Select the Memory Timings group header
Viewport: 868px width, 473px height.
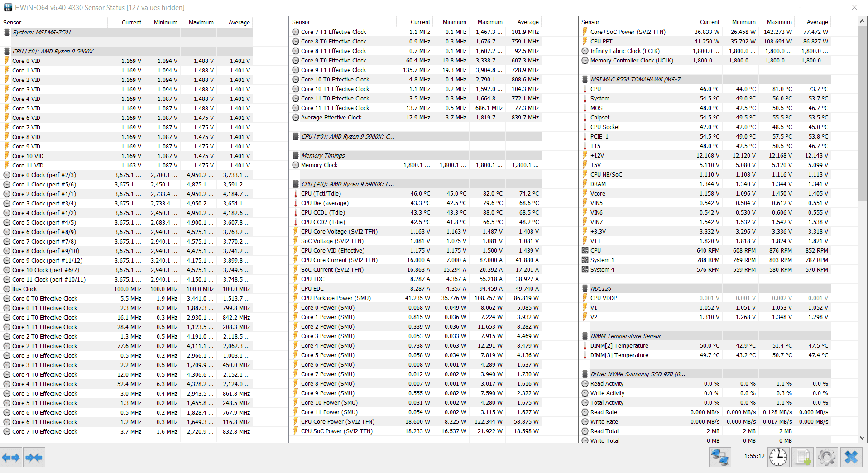[416, 155]
